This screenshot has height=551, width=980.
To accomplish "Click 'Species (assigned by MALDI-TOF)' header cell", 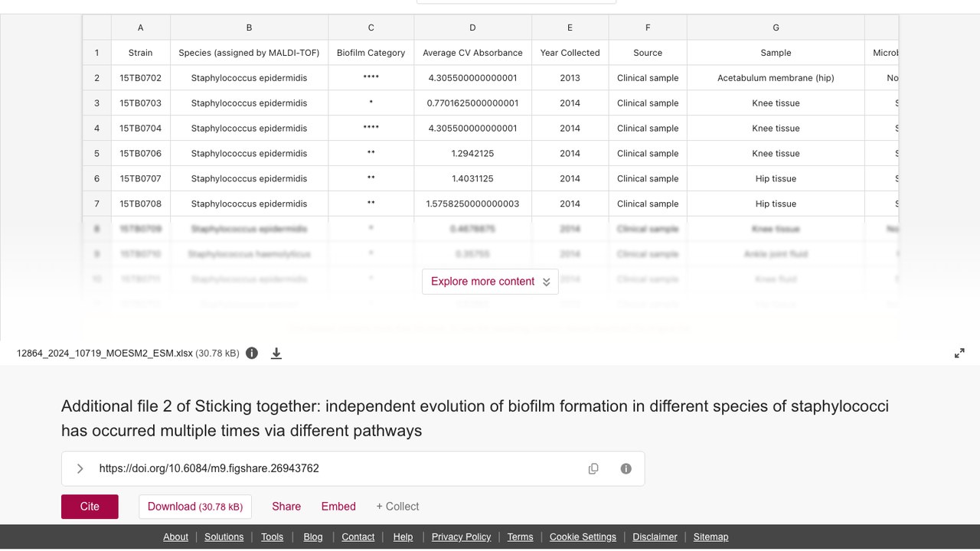I will pyautogui.click(x=249, y=53).
